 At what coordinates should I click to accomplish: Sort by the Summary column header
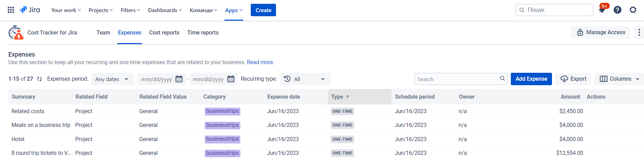coord(24,97)
